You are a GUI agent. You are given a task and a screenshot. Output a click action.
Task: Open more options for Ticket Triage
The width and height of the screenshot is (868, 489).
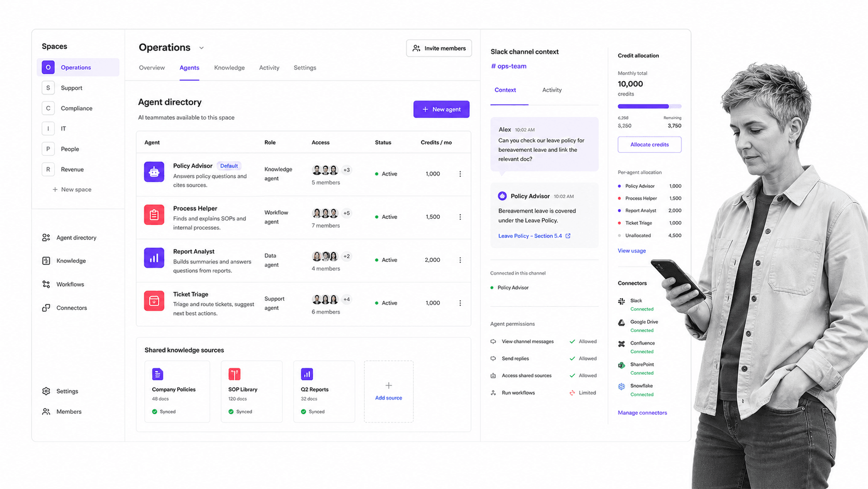pyautogui.click(x=460, y=303)
